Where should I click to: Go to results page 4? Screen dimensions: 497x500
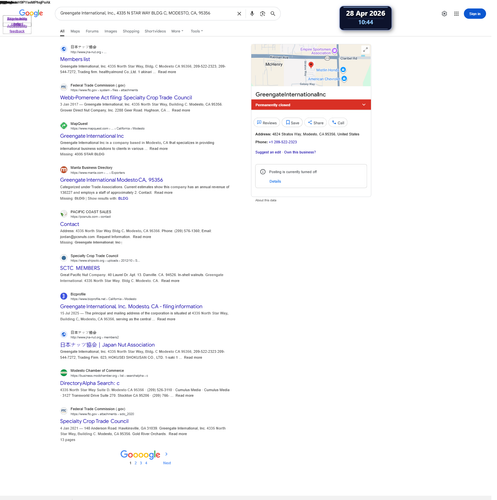[x=146, y=463]
